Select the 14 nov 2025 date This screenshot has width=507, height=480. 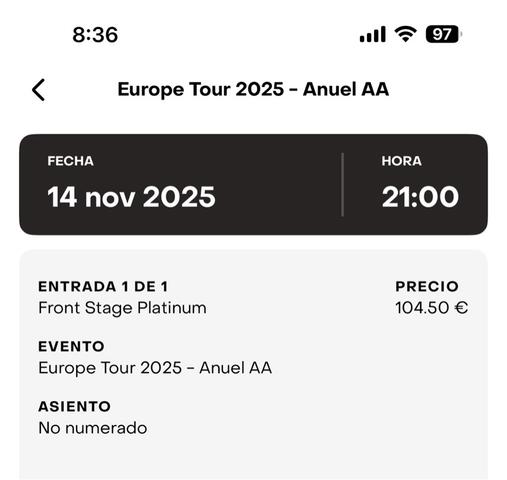(x=131, y=197)
